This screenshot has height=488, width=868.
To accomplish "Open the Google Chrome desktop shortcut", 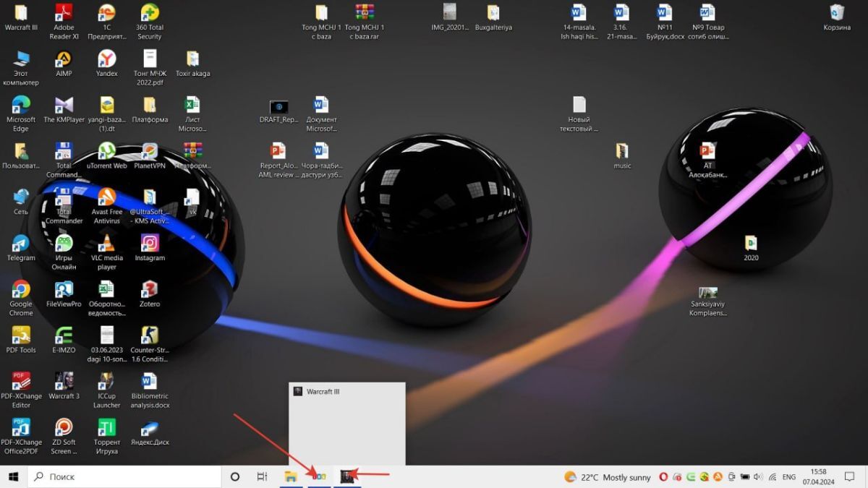I will 21,291.
